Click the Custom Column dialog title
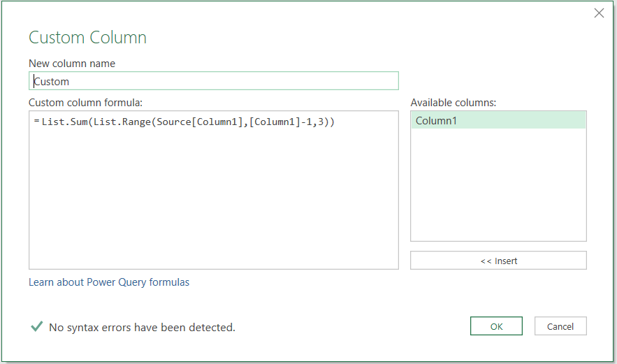This screenshot has height=364, width=617. click(x=87, y=38)
